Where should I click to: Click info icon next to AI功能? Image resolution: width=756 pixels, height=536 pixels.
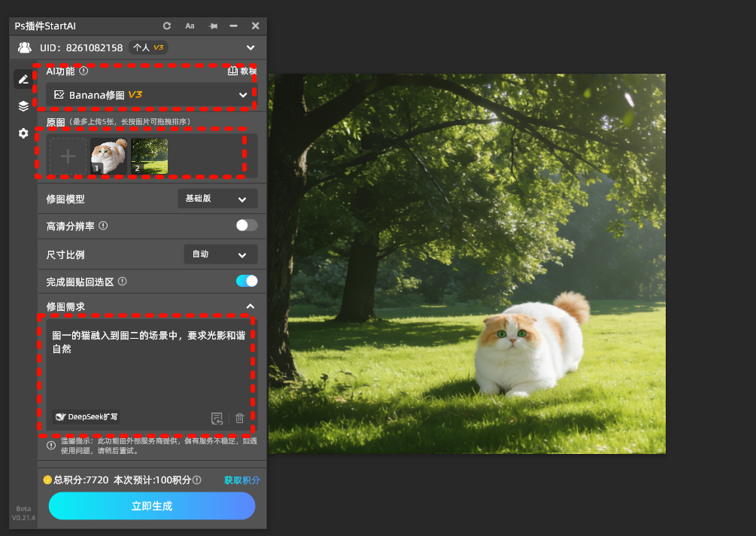pyautogui.click(x=83, y=72)
